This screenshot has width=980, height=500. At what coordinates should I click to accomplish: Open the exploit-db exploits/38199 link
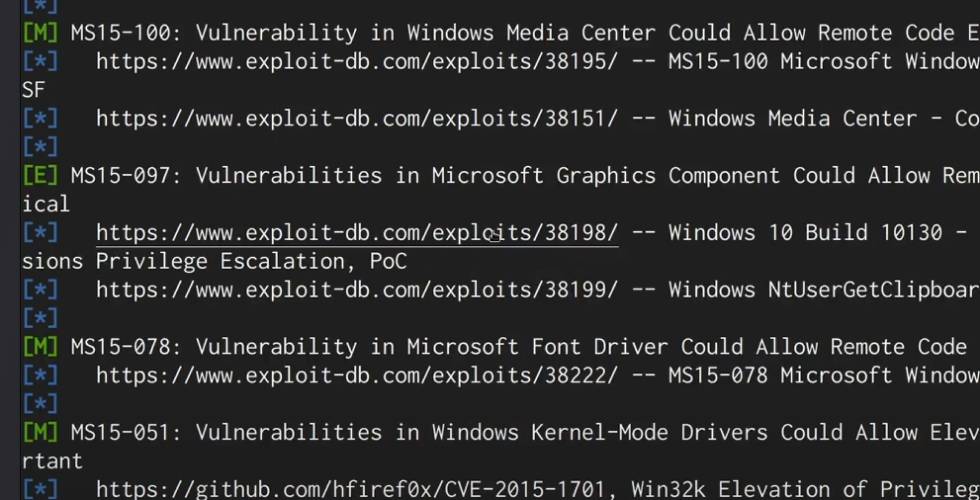click(x=357, y=291)
